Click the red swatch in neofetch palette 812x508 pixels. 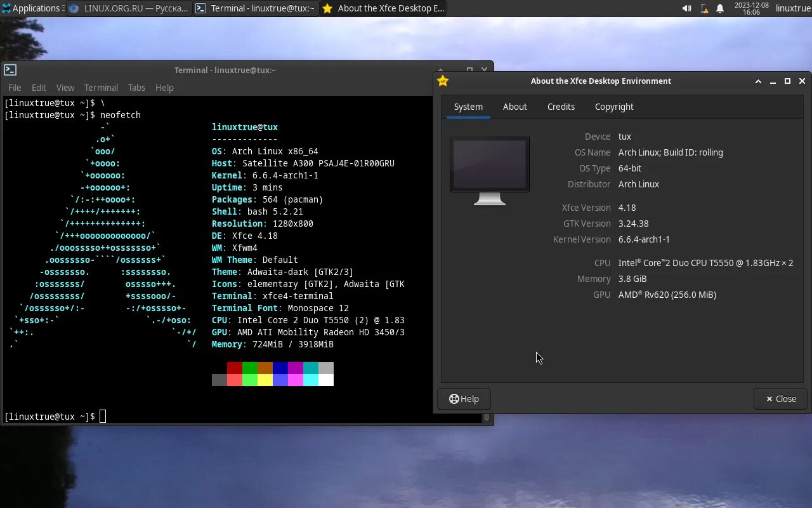(235, 368)
